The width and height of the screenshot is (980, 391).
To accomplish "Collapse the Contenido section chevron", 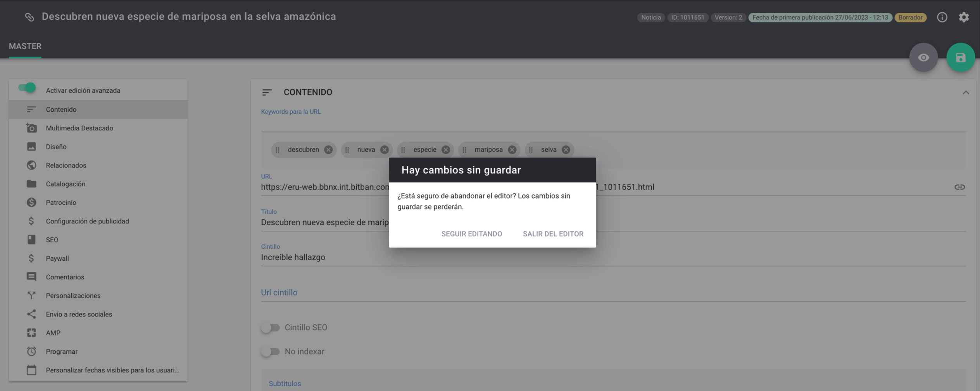I will pos(966,92).
